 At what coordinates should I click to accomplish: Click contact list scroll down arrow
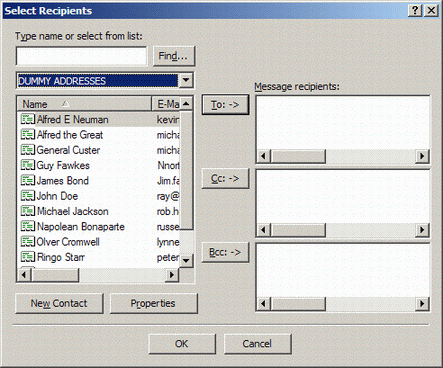(186, 260)
